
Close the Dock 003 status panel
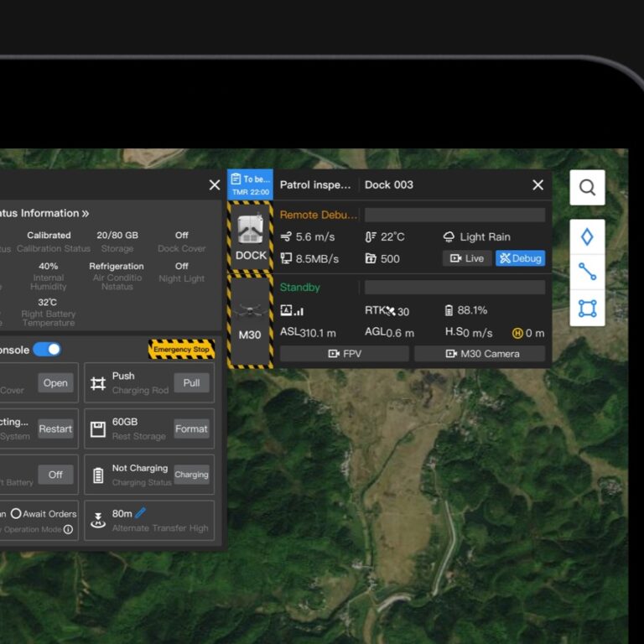pyautogui.click(x=538, y=184)
